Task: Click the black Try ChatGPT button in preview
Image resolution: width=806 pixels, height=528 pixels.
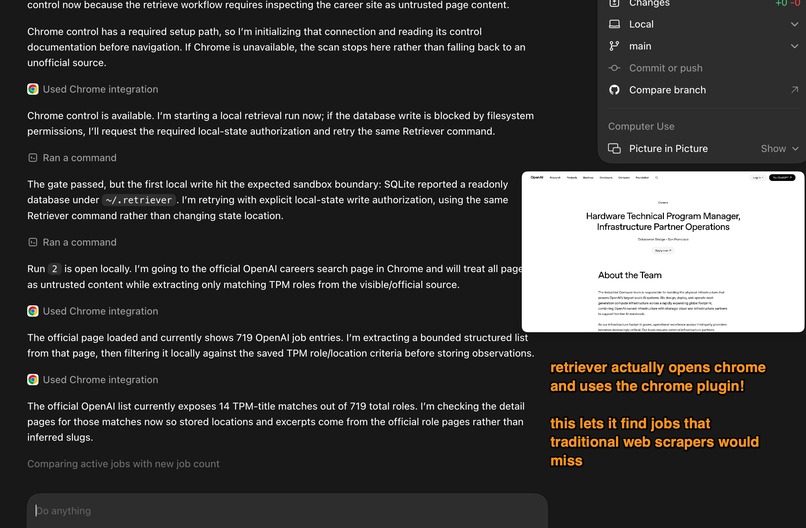Action: (782, 177)
